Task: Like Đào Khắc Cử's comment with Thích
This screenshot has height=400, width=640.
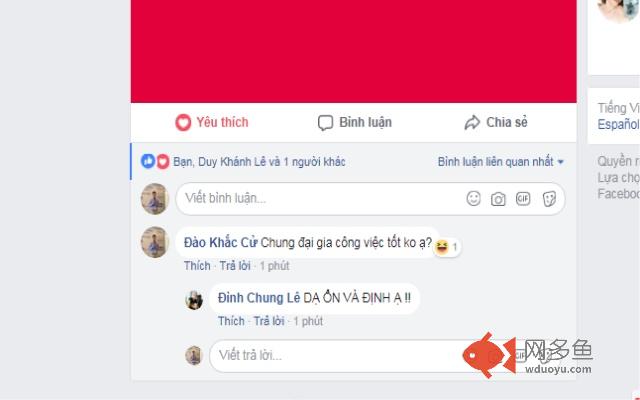Action: (197, 266)
